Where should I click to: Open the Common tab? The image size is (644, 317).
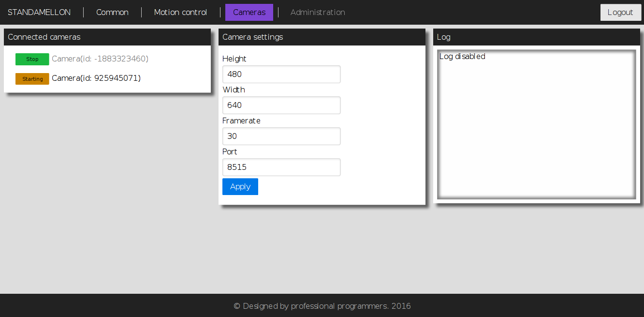[112, 12]
